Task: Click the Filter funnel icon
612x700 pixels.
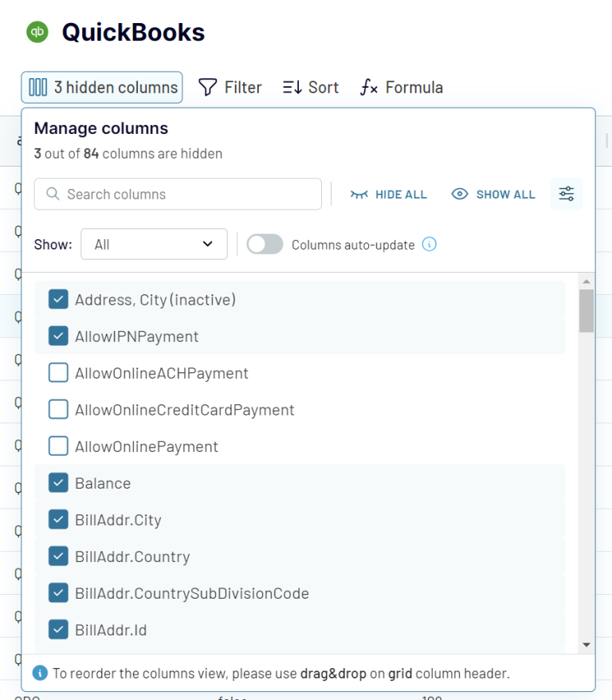Action: click(207, 87)
